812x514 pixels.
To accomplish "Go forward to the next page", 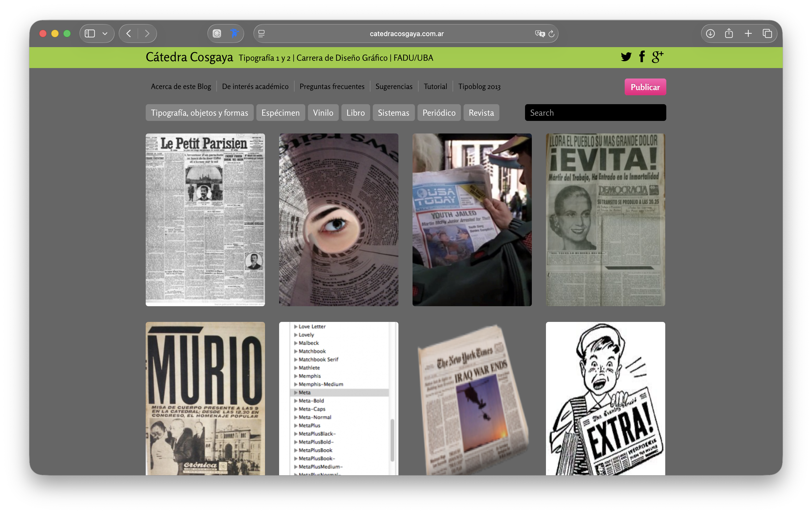I will pyautogui.click(x=147, y=34).
